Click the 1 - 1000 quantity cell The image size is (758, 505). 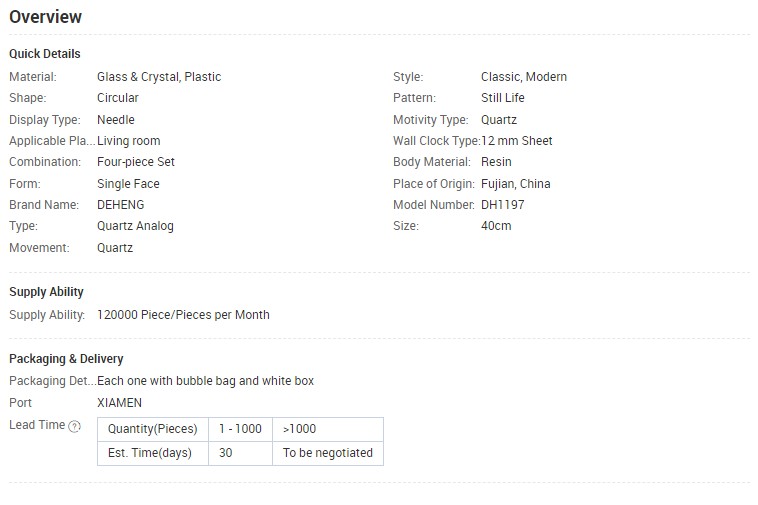(240, 429)
